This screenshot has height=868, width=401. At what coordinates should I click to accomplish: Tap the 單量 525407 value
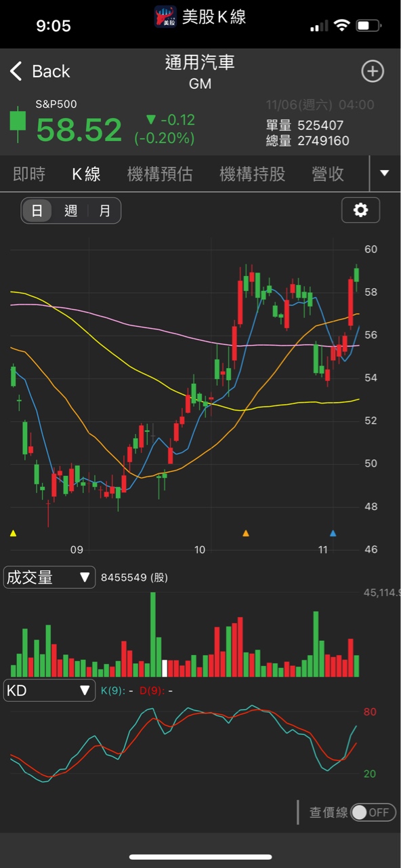(x=305, y=125)
